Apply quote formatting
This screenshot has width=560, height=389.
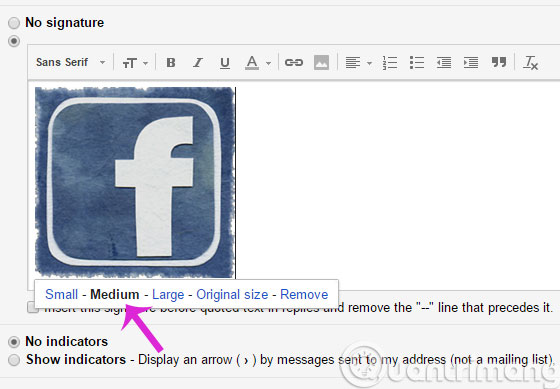pyautogui.click(x=499, y=62)
